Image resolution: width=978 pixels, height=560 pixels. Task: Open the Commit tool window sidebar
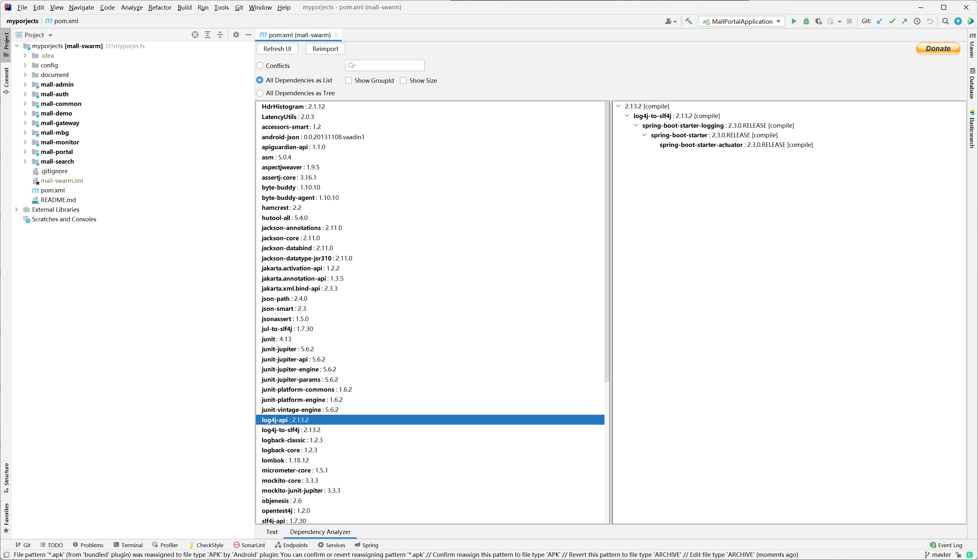pyautogui.click(x=6, y=81)
